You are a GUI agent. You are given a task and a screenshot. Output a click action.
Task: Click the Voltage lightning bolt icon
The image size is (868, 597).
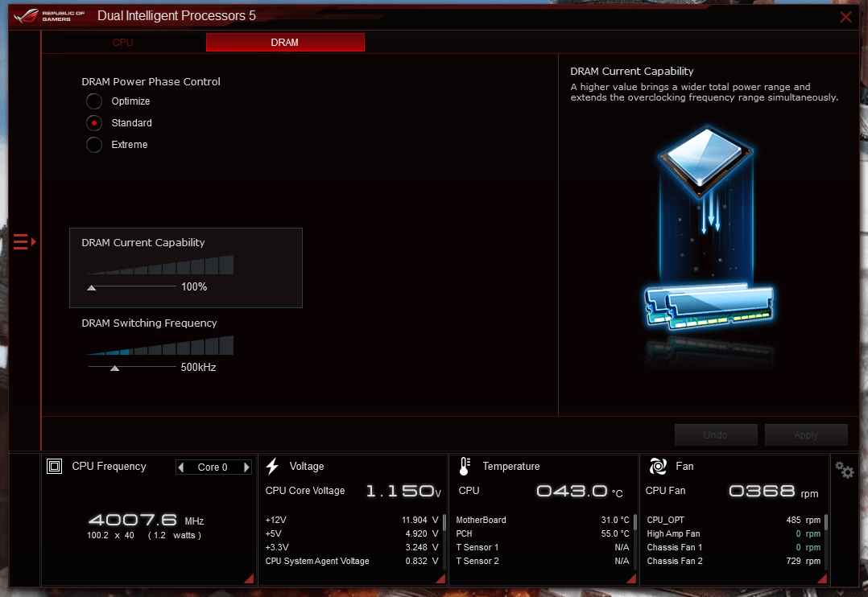[x=272, y=467]
